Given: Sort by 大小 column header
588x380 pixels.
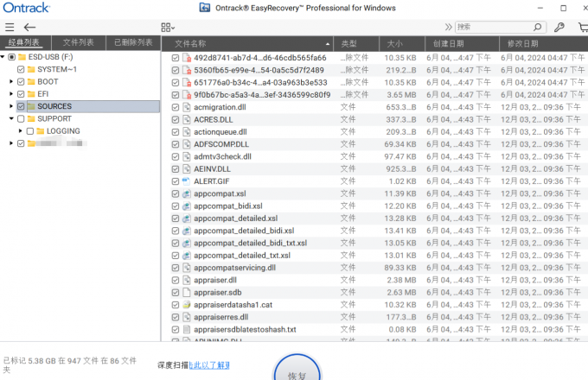Looking at the screenshot, I should [x=402, y=44].
